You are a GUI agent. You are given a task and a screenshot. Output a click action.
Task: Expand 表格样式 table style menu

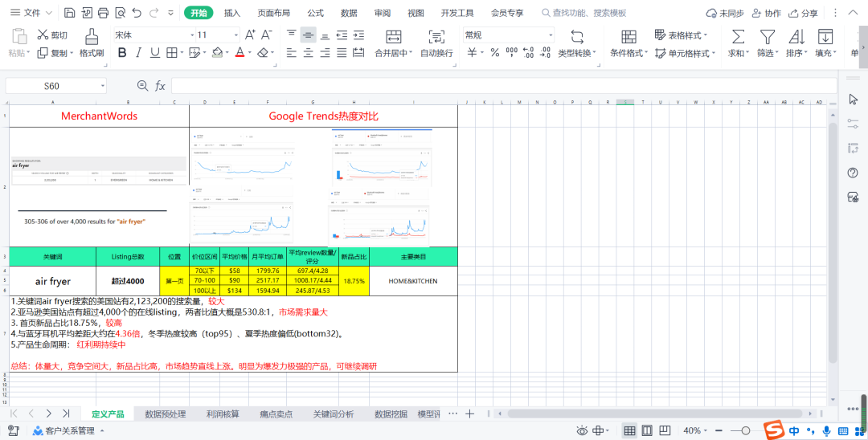click(681, 35)
